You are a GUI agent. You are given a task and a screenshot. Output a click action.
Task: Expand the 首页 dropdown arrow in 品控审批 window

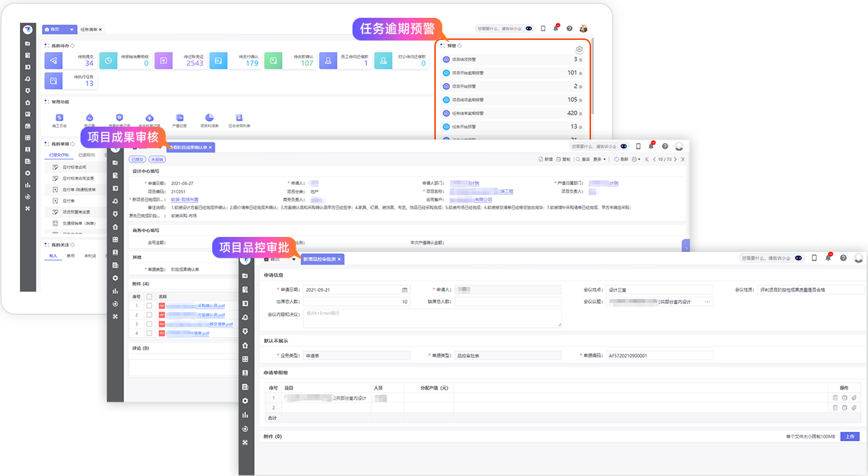pyautogui.click(x=293, y=259)
